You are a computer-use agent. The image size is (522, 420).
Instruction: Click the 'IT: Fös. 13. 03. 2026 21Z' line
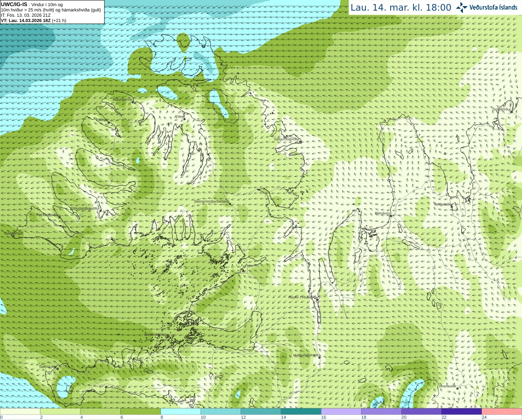click(26, 15)
